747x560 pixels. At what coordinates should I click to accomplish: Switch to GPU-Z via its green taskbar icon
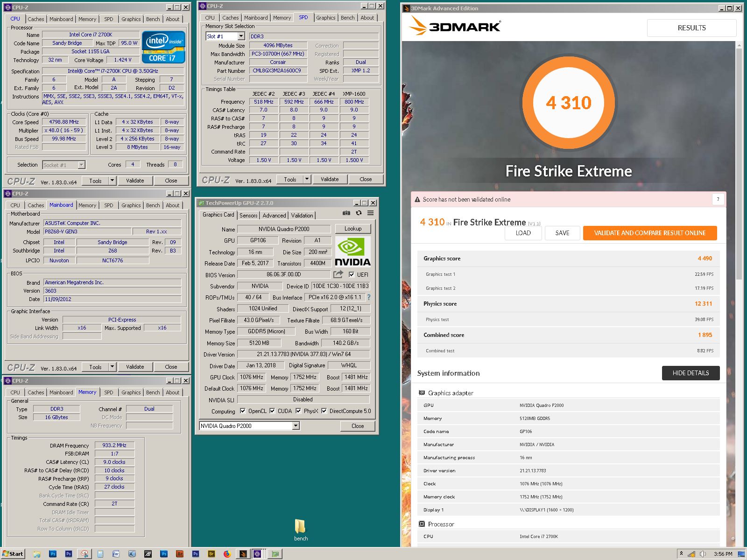tap(275, 554)
